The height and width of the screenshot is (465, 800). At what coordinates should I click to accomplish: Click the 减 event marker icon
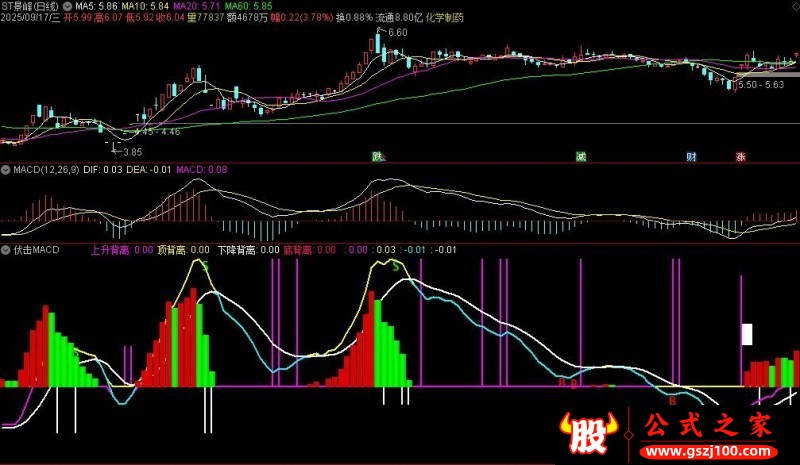click(581, 157)
